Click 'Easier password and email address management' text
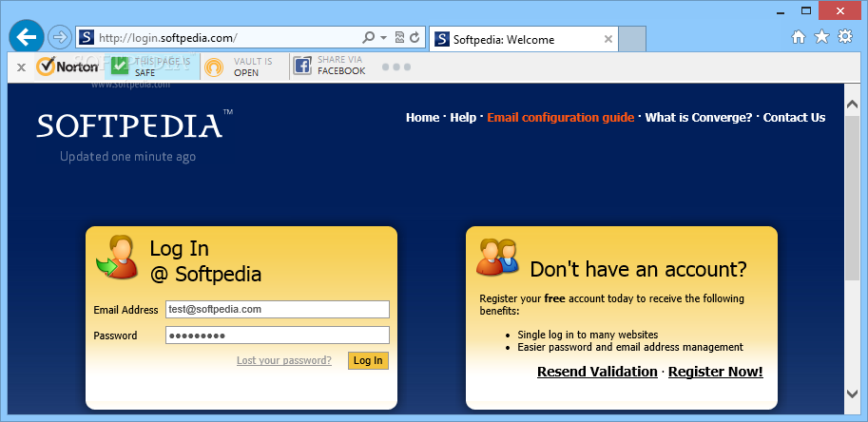The height and width of the screenshot is (422, 868). click(630, 347)
